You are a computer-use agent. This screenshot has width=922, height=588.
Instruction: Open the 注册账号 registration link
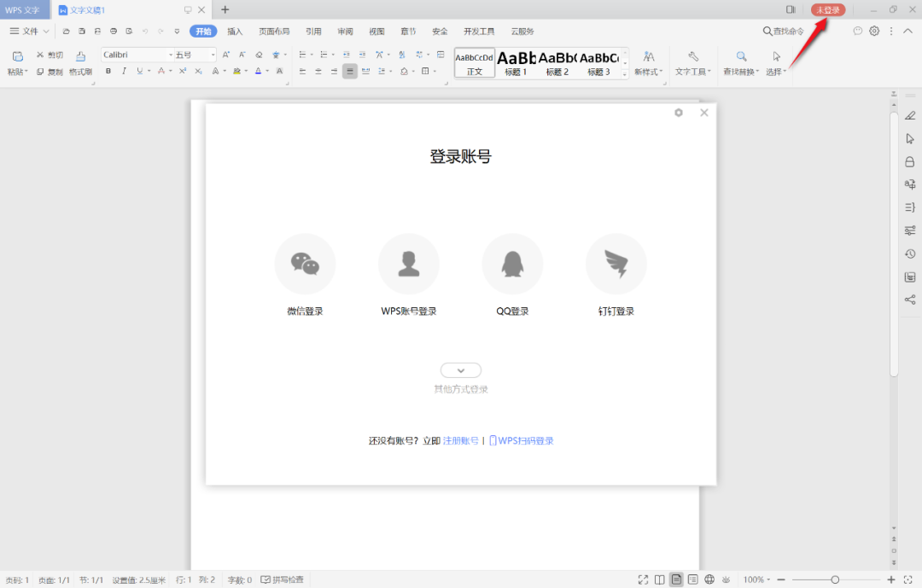460,440
